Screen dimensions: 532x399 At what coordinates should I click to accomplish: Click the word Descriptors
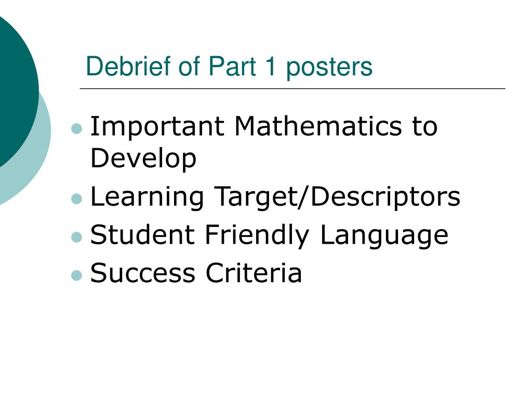tap(385, 198)
